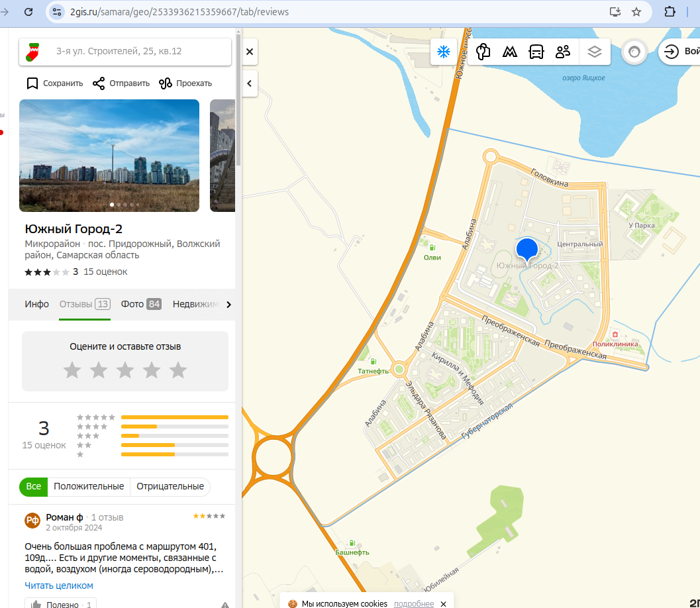Open the Friends on map icon
The image size is (700, 608).
[x=562, y=51]
